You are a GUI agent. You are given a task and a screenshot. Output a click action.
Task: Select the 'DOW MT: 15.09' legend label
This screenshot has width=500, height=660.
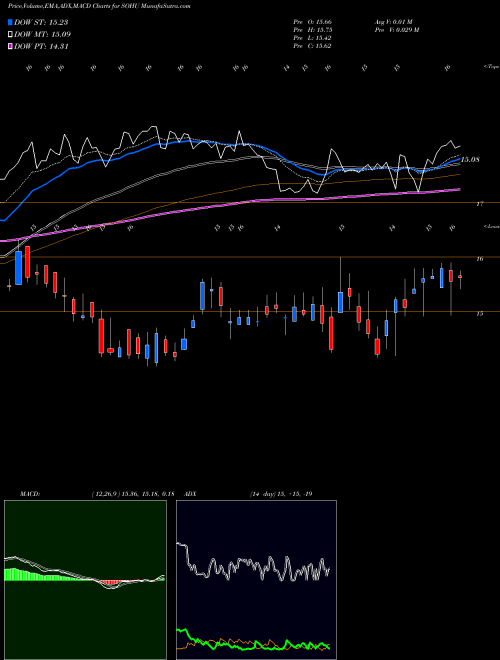[x=42, y=35]
